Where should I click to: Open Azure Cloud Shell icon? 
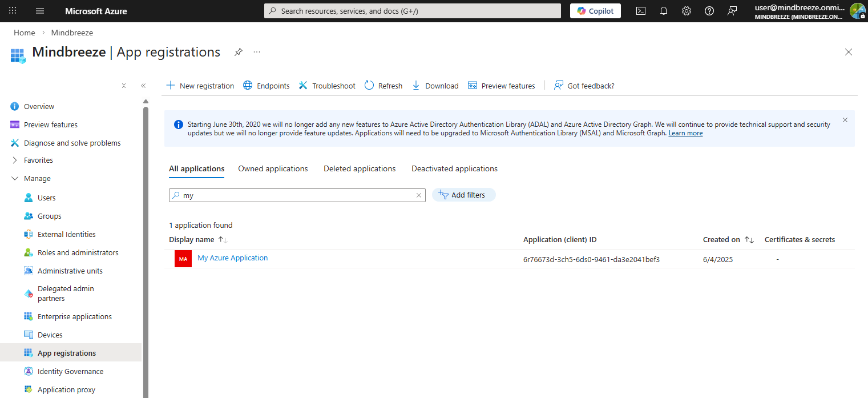point(641,11)
